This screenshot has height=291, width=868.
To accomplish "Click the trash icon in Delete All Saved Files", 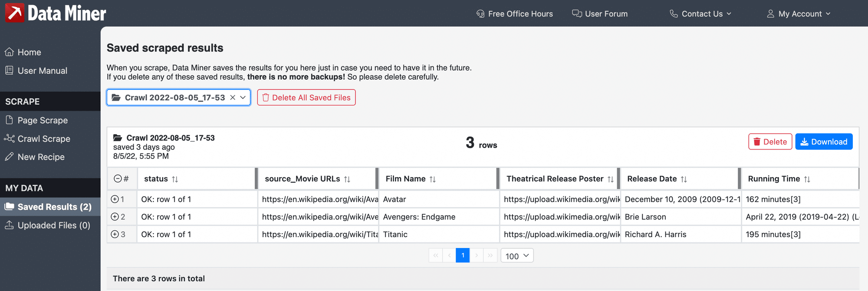I will coord(266,97).
